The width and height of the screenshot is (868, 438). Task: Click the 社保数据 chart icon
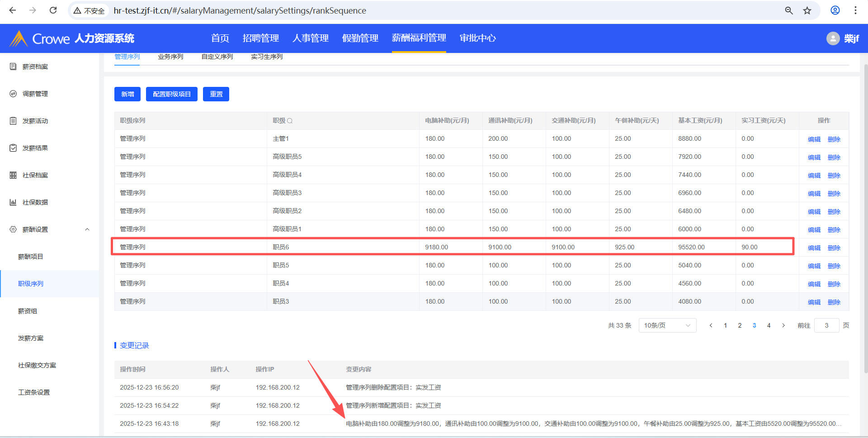coord(13,202)
